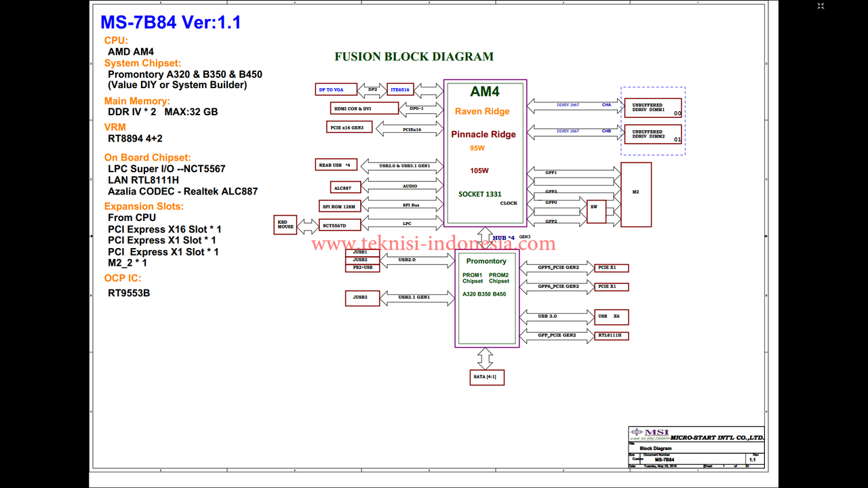Click the 'RTL8111H' block
The width and height of the screenshot is (868, 488).
(x=611, y=335)
